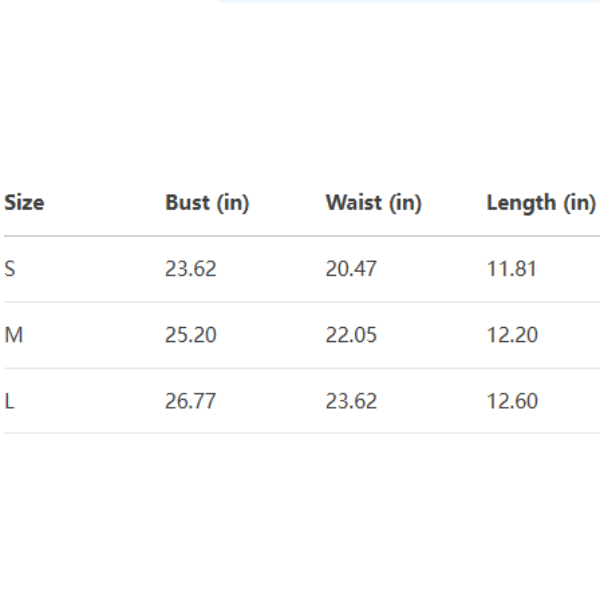The height and width of the screenshot is (600, 600).
Task: Click the size S bust value 23.62
Action: [x=190, y=269]
